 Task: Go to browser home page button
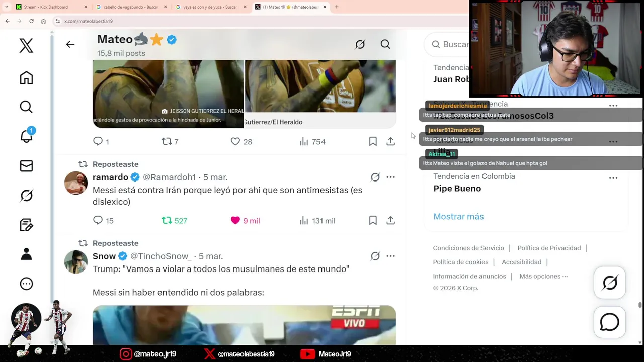[43, 21]
